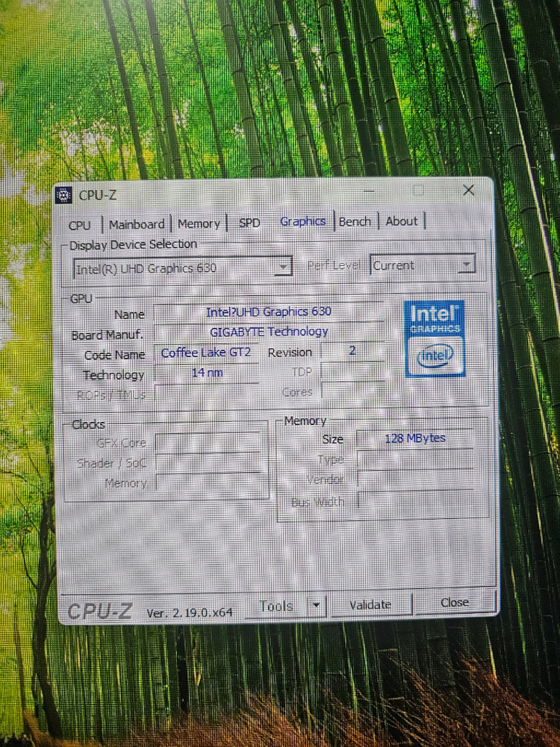Click the Ver. 2.19.0.x64 version text
This screenshot has width=560, height=747.
(190, 613)
